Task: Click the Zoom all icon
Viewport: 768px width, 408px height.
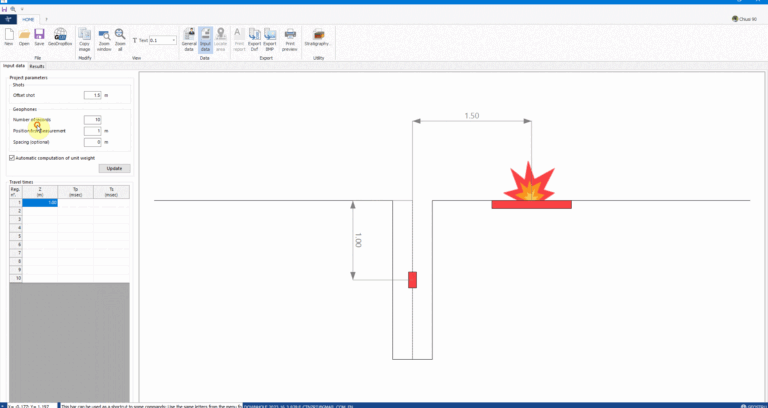Action: pos(120,37)
